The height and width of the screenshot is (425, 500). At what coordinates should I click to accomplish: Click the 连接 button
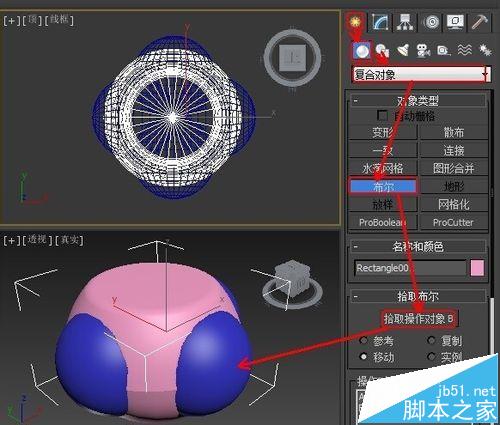454,151
